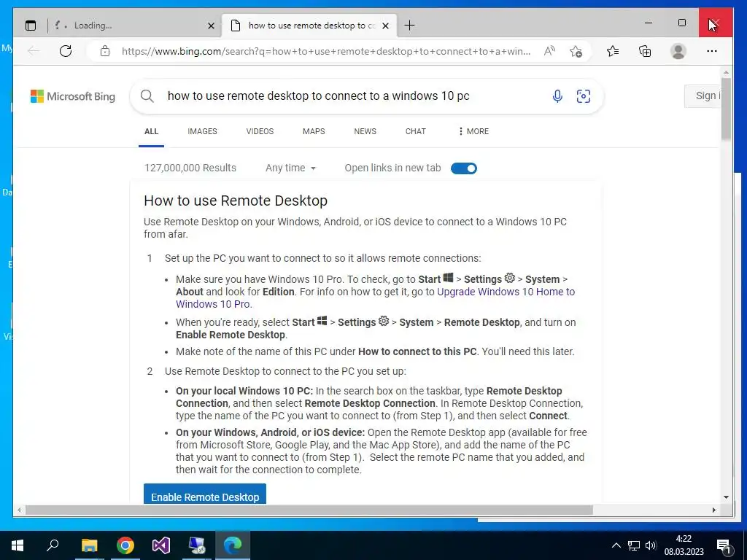Click the scroll down arrow
The height and width of the screenshot is (560, 747).
(x=726, y=497)
